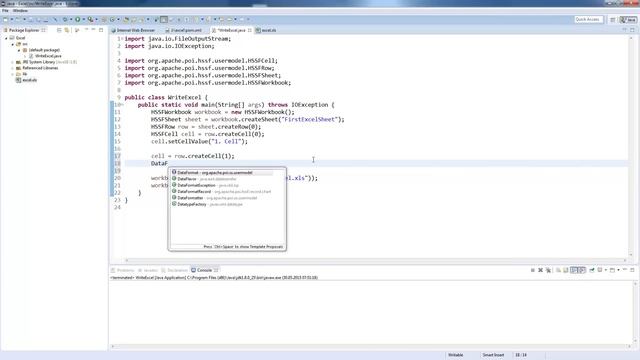Switch to the Internal Web Browser tab

point(133,30)
